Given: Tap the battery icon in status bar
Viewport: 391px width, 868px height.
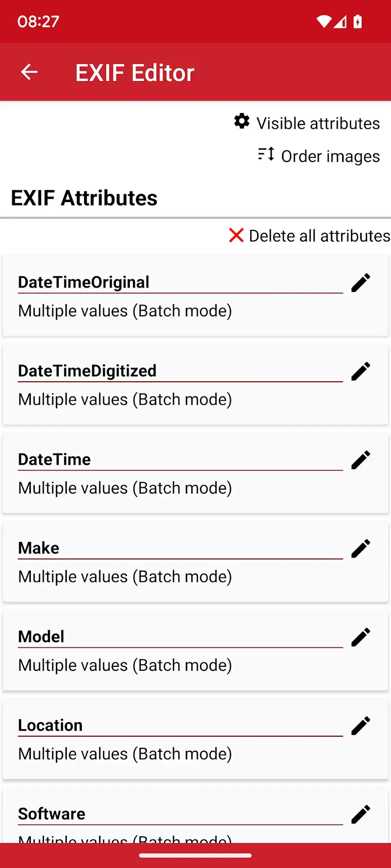Looking at the screenshot, I should [x=358, y=21].
